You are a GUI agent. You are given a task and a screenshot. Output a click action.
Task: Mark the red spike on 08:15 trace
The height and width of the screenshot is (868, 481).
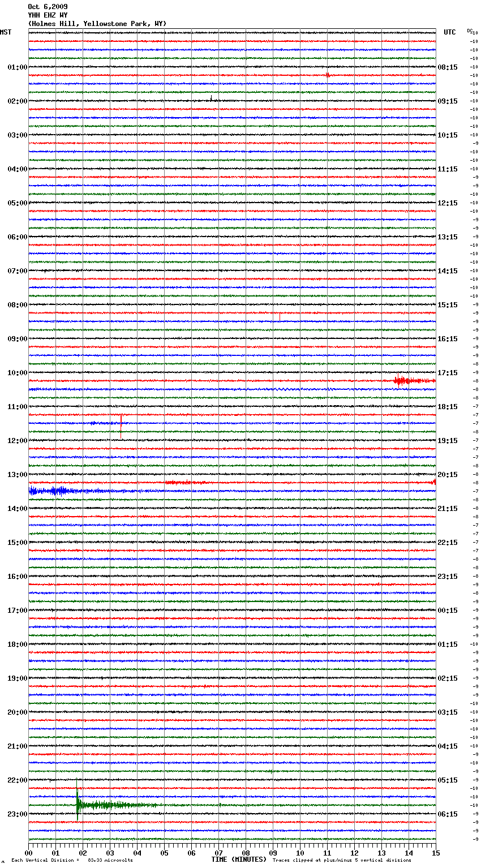(x=280, y=316)
